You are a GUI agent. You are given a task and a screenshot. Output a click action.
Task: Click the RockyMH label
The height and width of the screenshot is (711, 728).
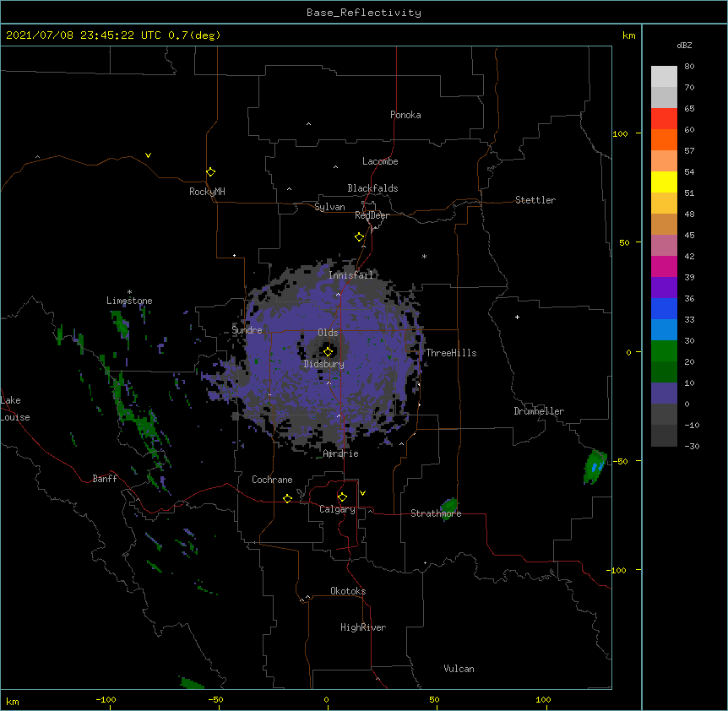pos(207,192)
